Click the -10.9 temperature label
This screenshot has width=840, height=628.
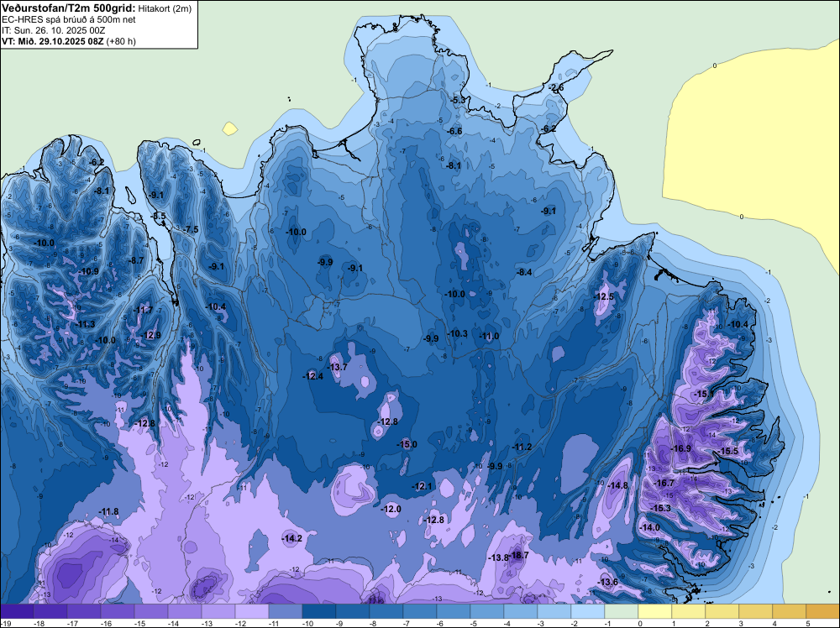(x=89, y=271)
